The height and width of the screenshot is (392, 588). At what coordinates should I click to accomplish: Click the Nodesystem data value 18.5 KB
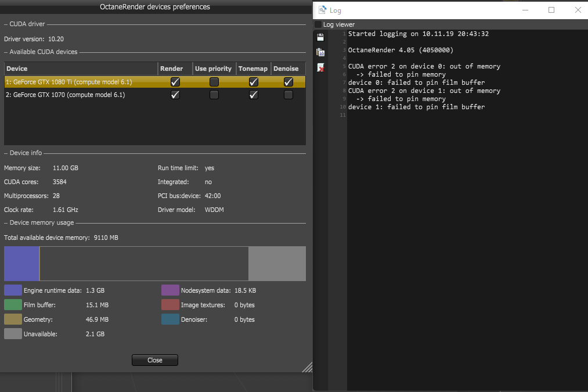click(x=246, y=290)
